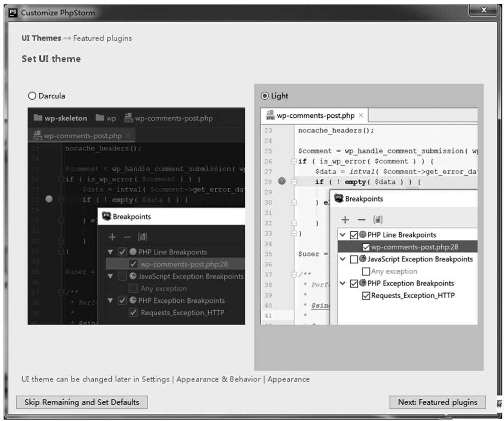The image size is (504, 421).
Task: Click the breakpoint dot in Darcula preview
Action: coord(49,199)
